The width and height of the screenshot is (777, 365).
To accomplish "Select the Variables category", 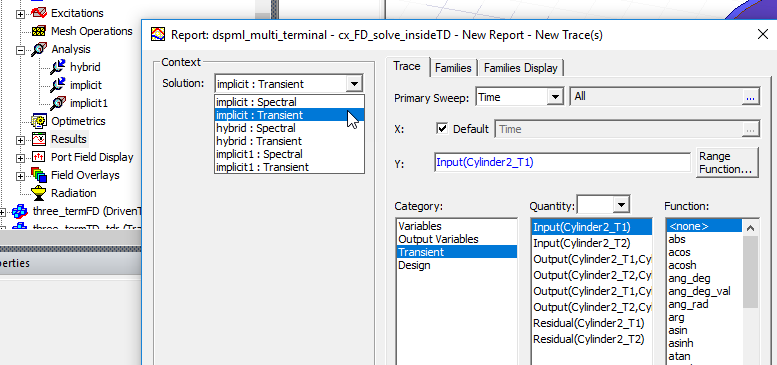I will 456,226.
